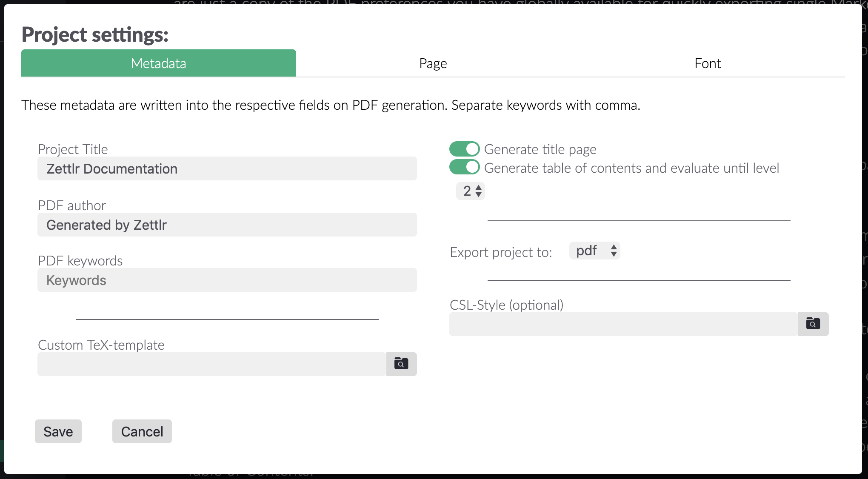Open the export format dropdown set to pdf
Viewport: 868px width, 479px height.
594,251
